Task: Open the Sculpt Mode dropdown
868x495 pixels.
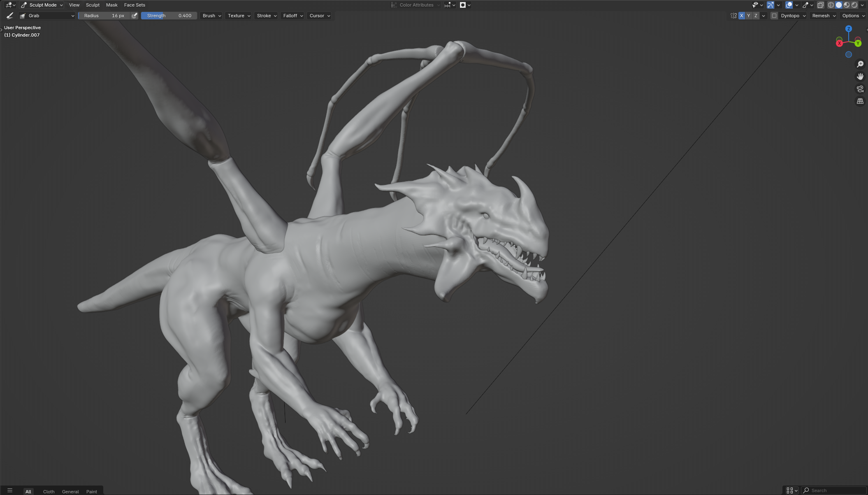Action: coord(42,5)
